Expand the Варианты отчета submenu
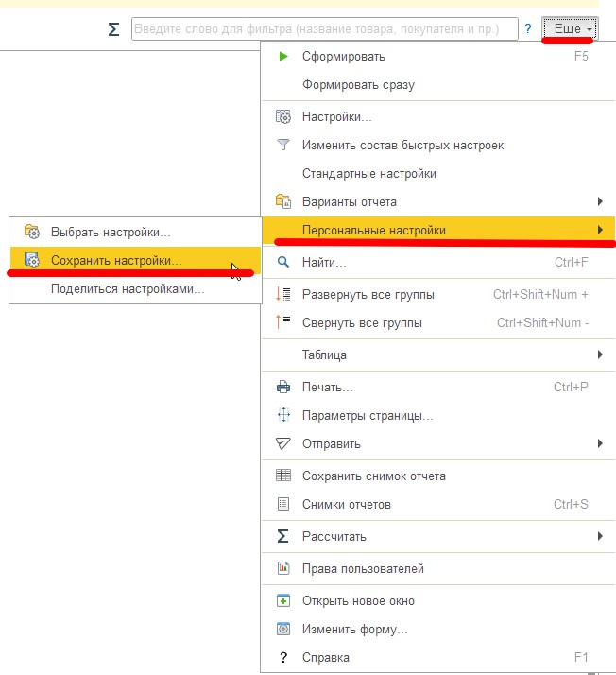 pyautogui.click(x=600, y=201)
